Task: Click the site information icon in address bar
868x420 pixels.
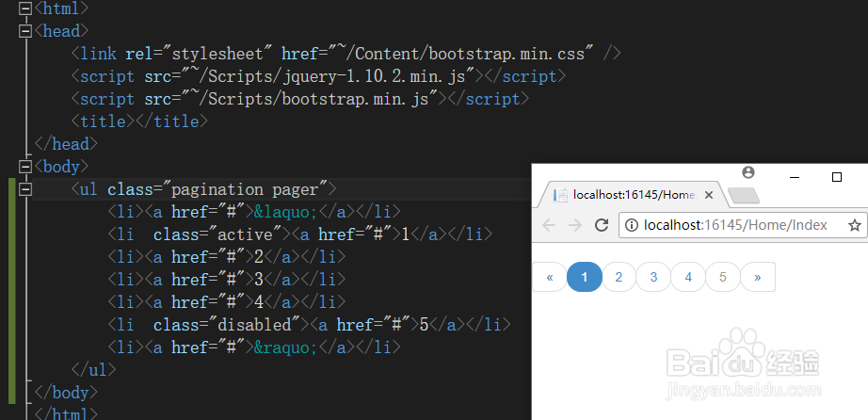Action: 632,225
